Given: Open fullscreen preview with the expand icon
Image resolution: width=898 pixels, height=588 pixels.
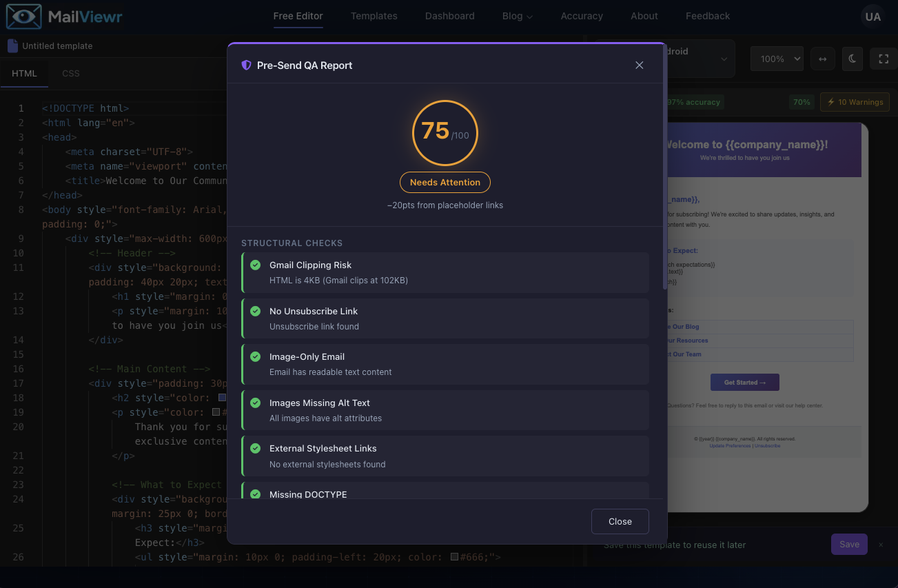Looking at the screenshot, I should pos(884,59).
